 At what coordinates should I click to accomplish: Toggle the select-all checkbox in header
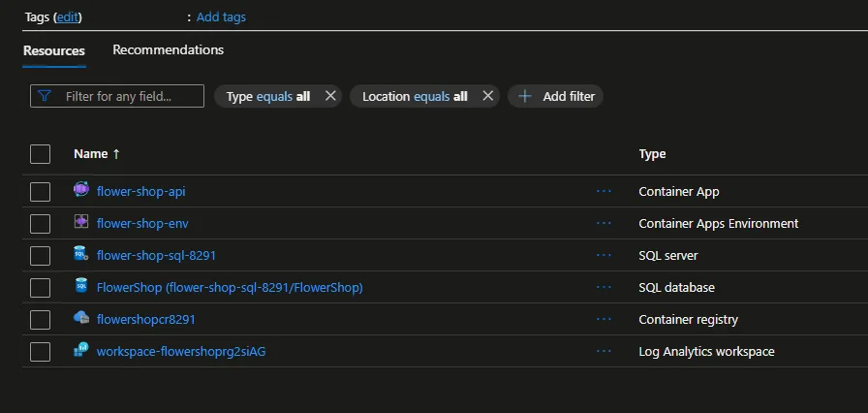[40, 154]
